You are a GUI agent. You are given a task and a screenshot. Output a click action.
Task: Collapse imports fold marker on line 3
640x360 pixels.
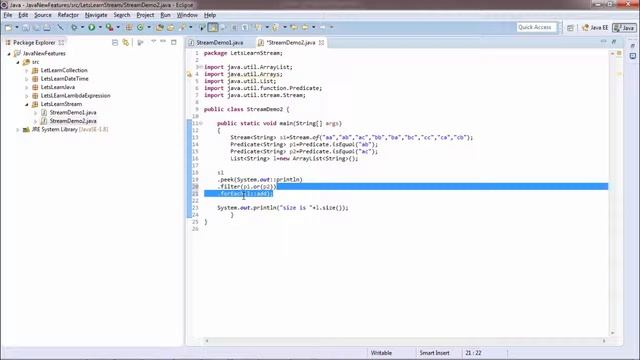tap(201, 67)
